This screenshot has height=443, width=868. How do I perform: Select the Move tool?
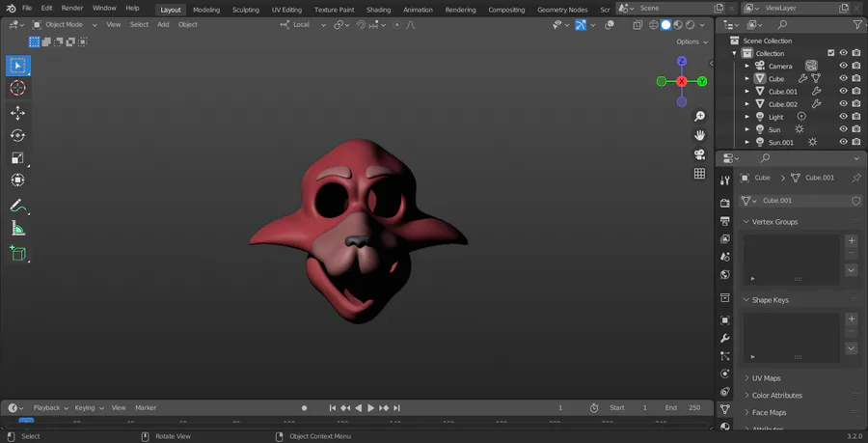point(17,113)
